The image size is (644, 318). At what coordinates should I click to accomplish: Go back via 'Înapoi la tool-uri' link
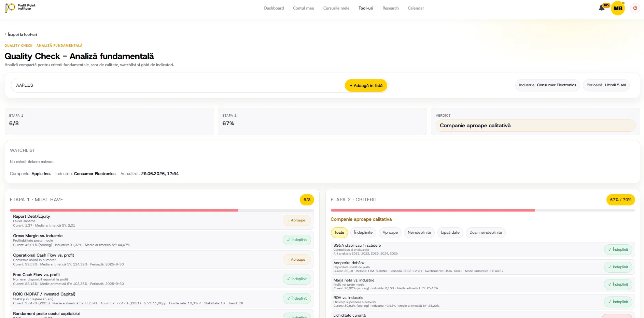click(x=21, y=34)
